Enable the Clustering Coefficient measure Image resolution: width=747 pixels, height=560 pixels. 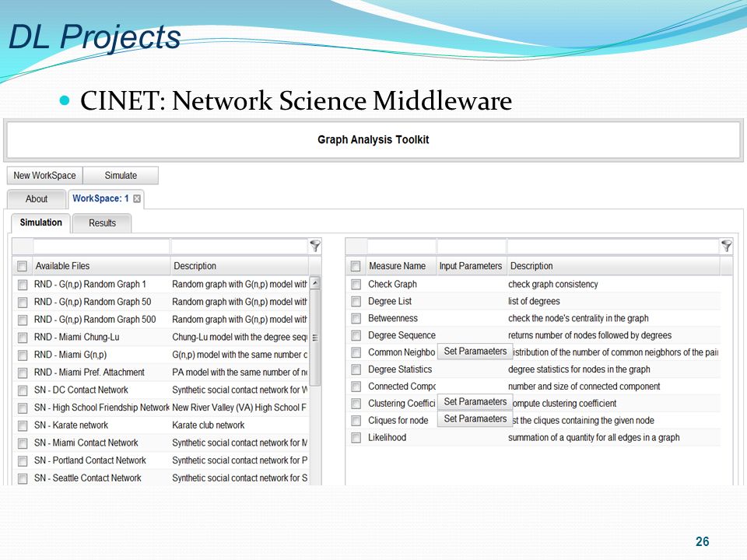(356, 404)
